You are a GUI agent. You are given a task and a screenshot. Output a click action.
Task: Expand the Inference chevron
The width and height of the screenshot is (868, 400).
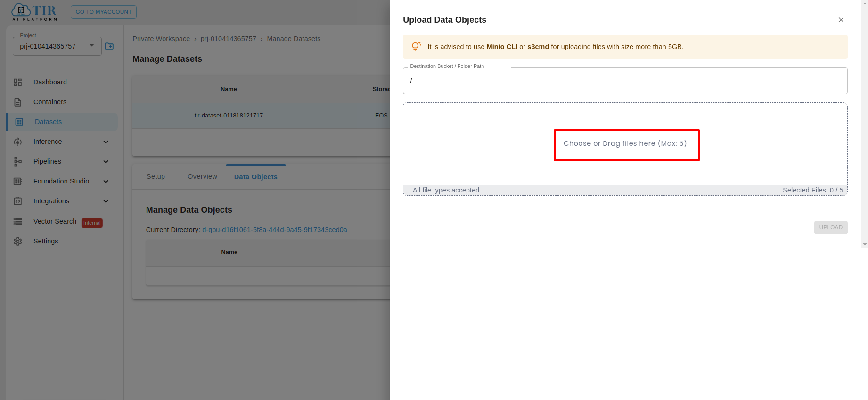point(106,142)
